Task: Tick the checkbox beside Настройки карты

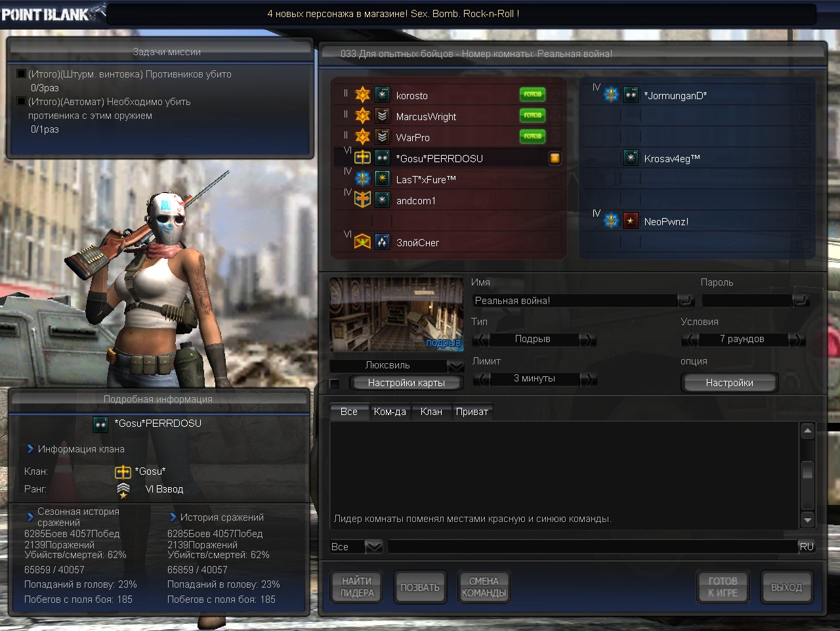Action: [x=335, y=383]
